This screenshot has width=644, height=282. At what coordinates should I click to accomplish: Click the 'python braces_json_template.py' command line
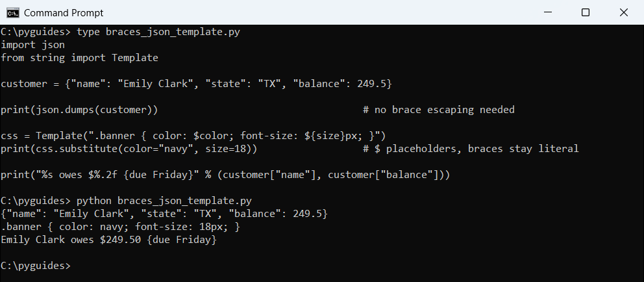(x=126, y=201)
